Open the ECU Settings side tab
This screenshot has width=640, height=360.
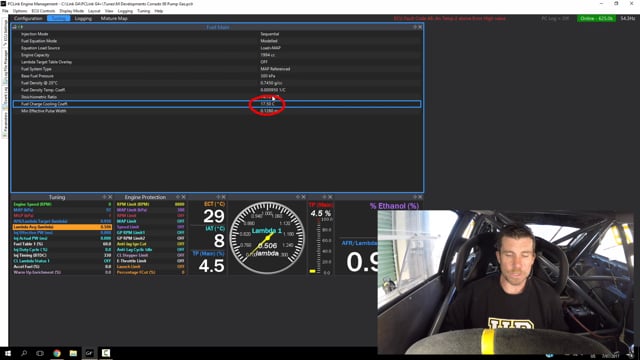(5, 33)
